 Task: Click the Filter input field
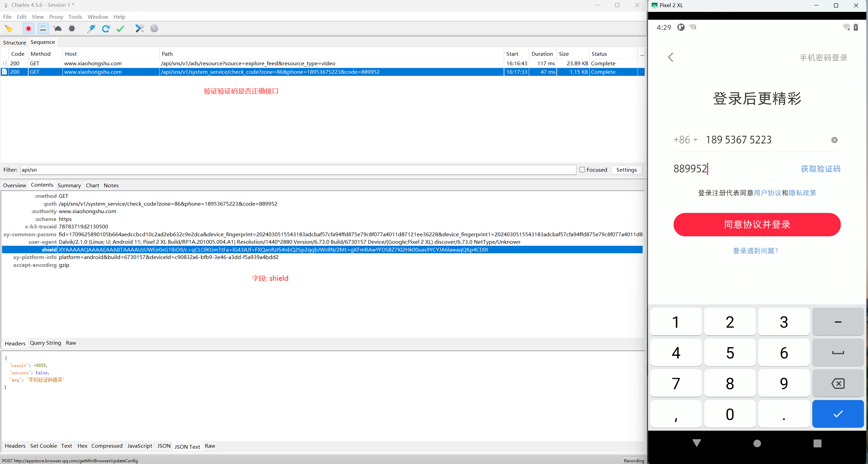pos(298,170)
